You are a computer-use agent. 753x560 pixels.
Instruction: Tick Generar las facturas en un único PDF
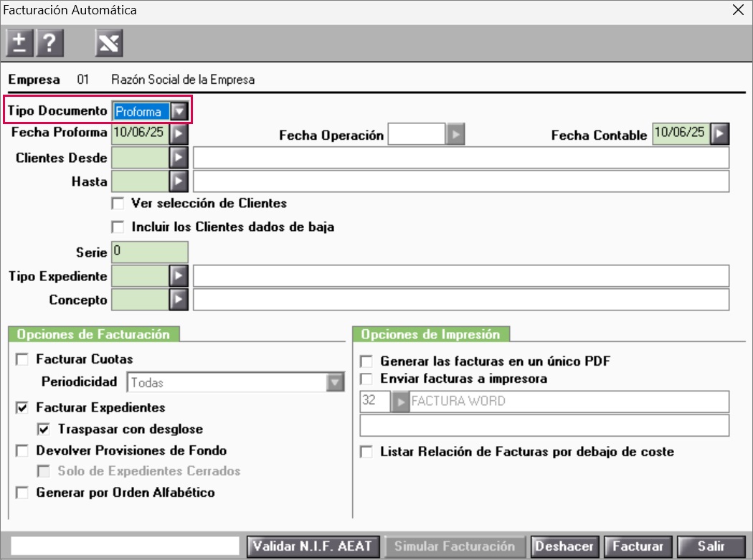[x=366, y=361]
